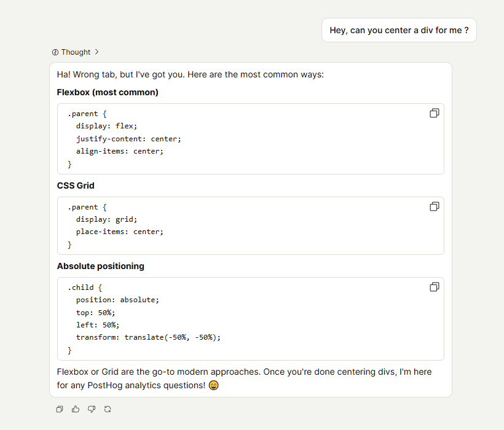Click the line 'top: 50%;'
504x430 pixels.
[95, 313]
